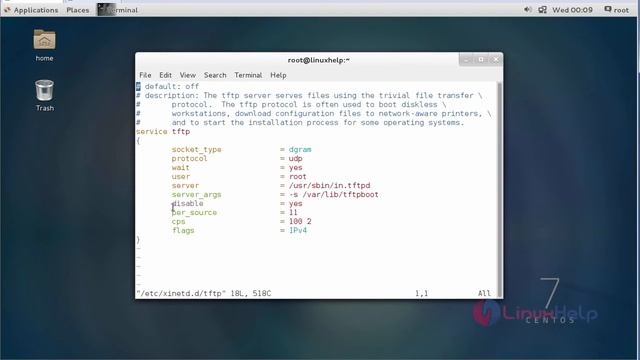
Task: Click the 'cps' parameter
Action: click(178, 221)
